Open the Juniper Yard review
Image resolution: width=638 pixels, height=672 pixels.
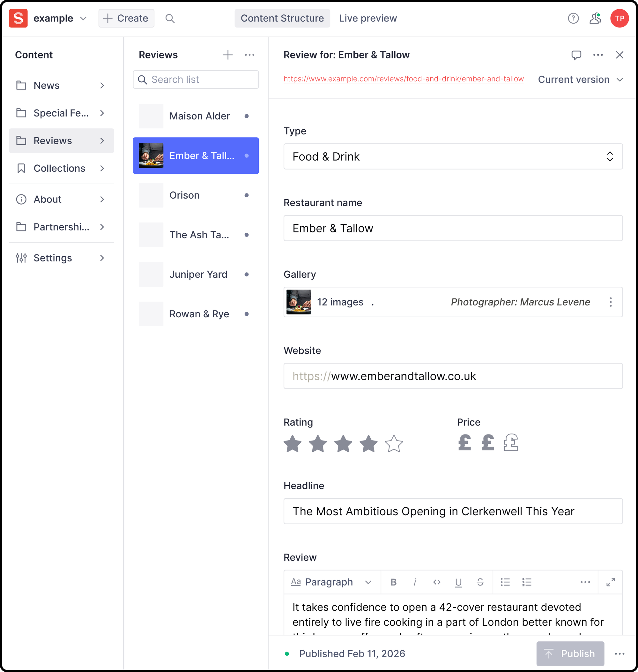click(196, 274)
